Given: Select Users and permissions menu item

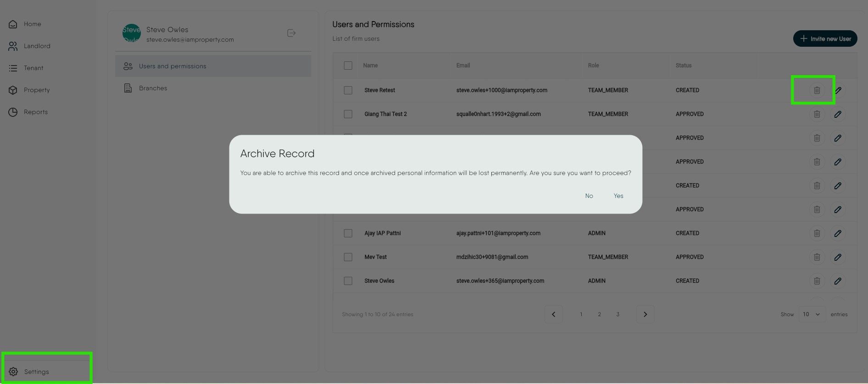Looking at the screenshot, I should (172, 66).
